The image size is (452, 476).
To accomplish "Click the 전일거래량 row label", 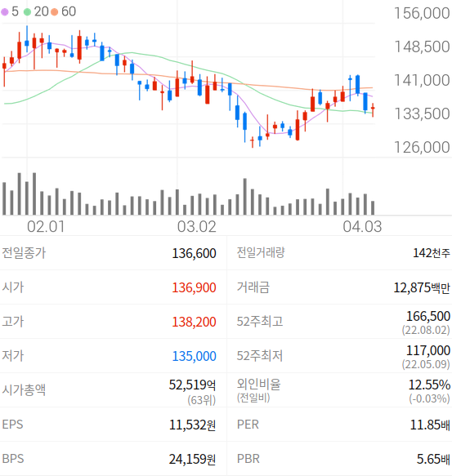I will click(261, 252).
